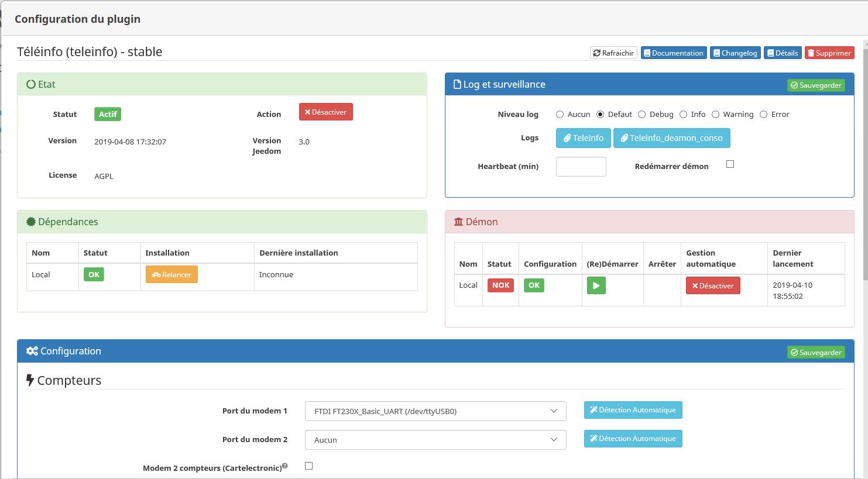Viewport: 868px width, 479px height.
Task: Toggle Modem 2 compteurs (Cartelectronic) checkbox
Action: [308, 466]
